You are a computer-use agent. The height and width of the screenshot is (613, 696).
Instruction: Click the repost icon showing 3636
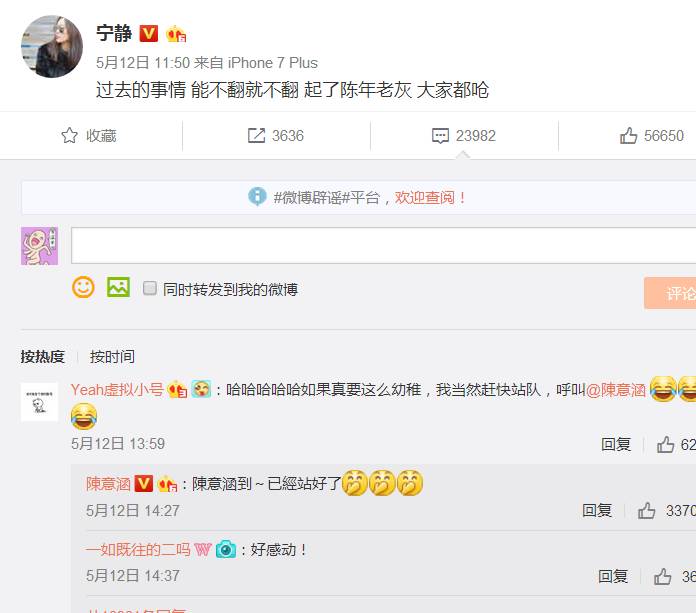(x=256, y=135)
